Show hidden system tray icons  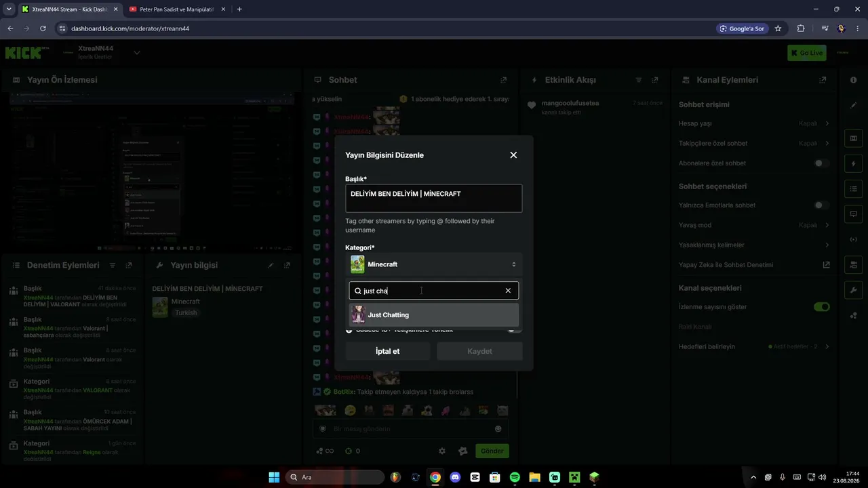[x=753, y=477]
